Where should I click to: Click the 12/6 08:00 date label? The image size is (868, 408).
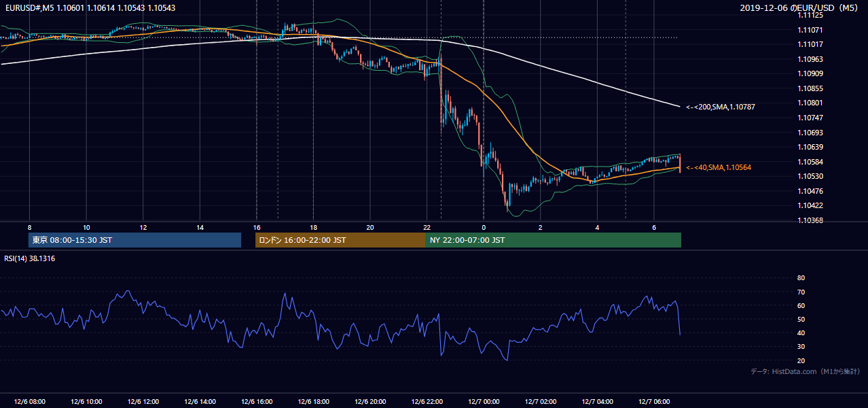tap(29, 402)
